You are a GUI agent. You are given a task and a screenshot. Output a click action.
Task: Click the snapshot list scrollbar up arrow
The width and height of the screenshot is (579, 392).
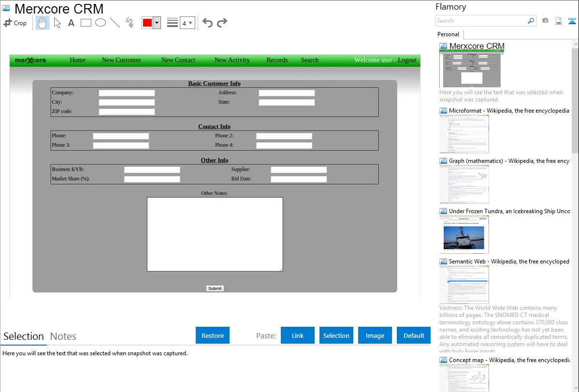(575, 44)
